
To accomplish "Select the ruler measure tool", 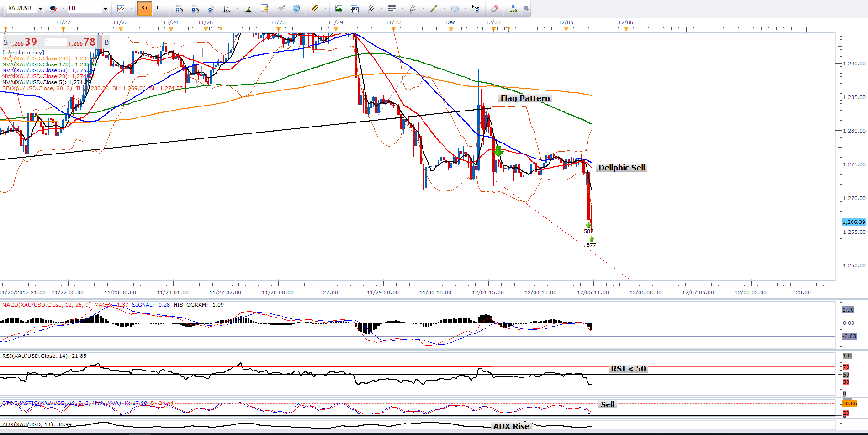I will [x=315, y=8].
